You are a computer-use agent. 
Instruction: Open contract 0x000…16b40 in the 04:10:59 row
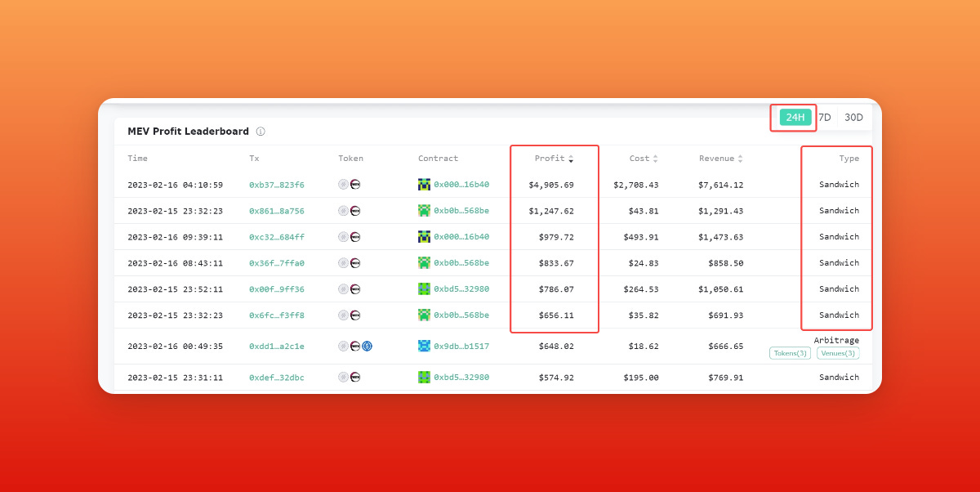461,185
